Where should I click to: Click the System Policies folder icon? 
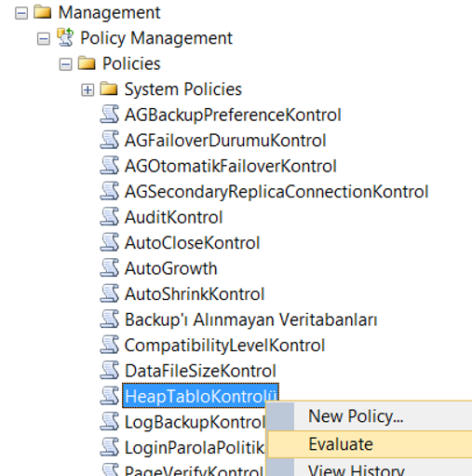(109, 88)
